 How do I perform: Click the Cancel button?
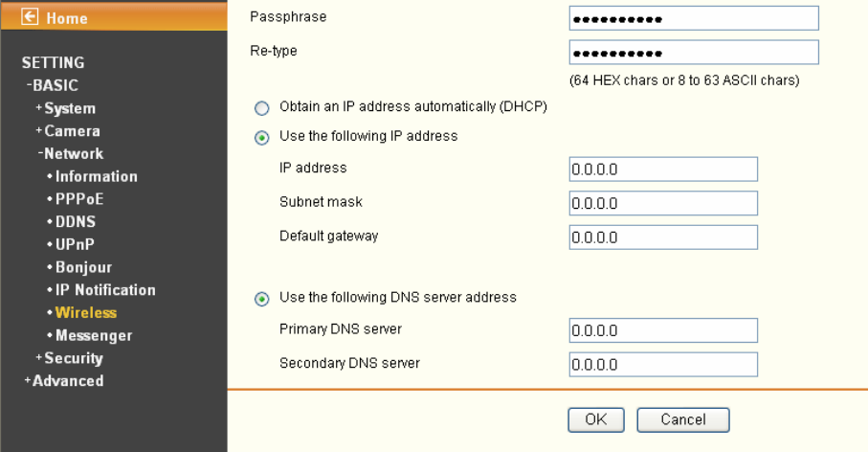(683, 419)
